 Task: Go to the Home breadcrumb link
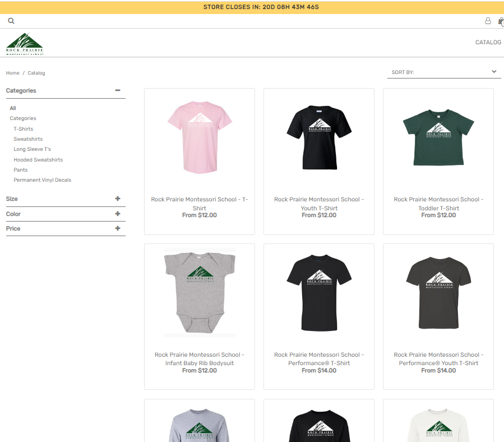tap(12, 73)
